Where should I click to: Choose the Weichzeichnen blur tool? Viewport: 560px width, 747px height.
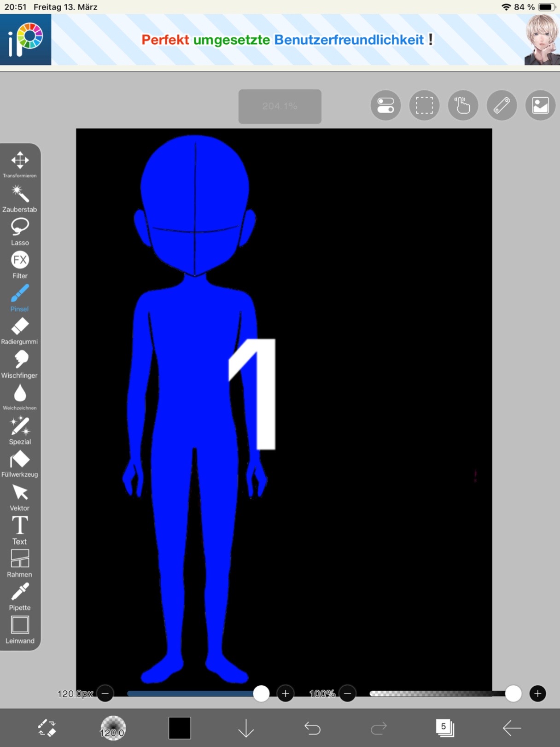click(20, 397)
